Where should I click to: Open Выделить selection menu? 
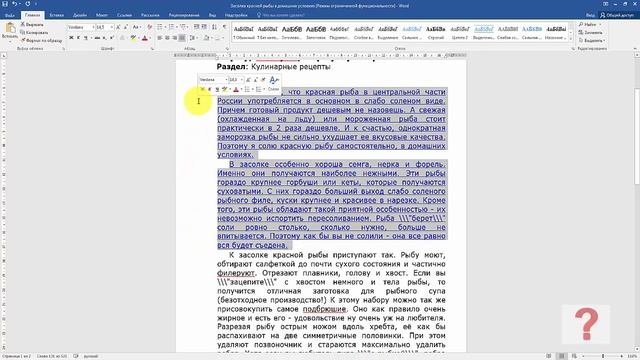click(x=591, y=40)
